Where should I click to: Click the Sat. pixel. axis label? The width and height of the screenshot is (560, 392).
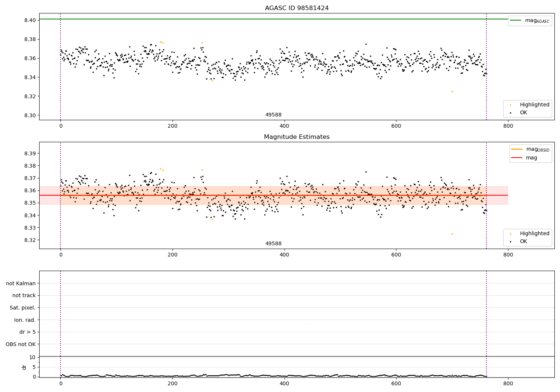[x=23, y=308]
